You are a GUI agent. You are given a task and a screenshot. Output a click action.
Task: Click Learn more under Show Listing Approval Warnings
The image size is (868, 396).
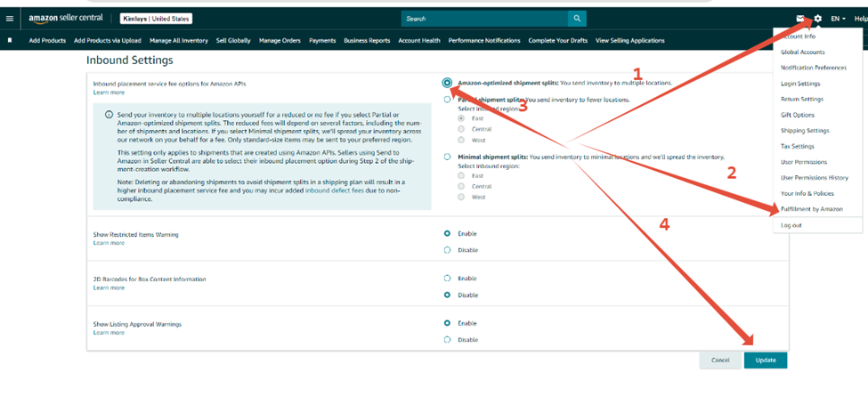(x=109, y=333)
